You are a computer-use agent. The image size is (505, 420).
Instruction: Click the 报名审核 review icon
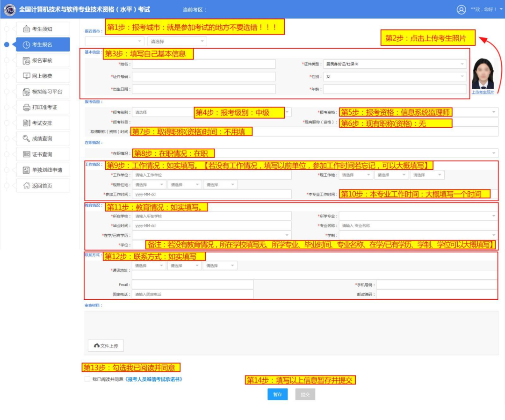pos(26,60)
